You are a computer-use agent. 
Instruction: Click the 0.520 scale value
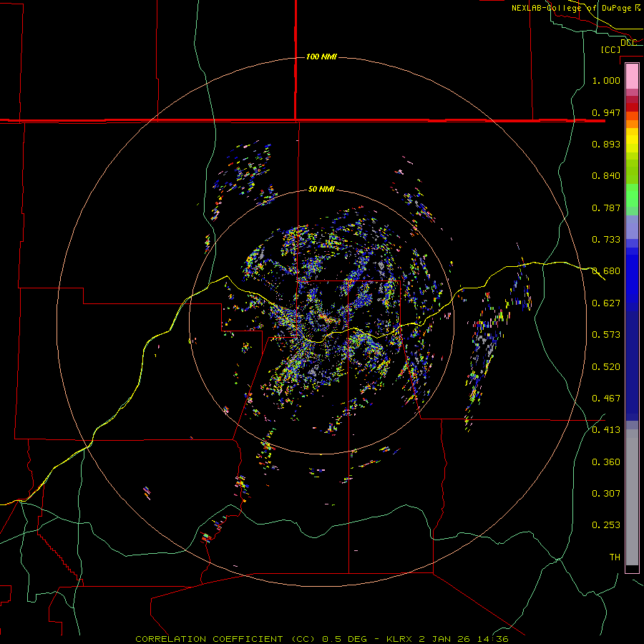click(x=606, y=367)
